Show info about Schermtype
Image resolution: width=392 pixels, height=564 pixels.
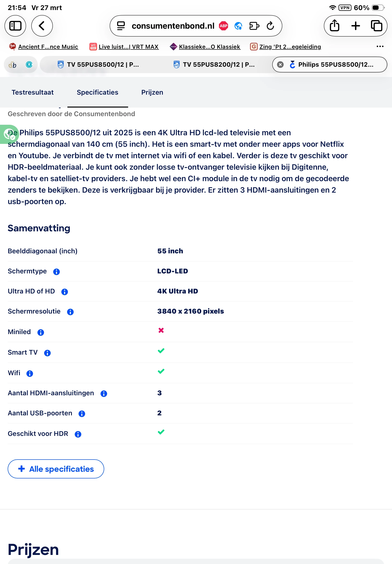point(56,271)
